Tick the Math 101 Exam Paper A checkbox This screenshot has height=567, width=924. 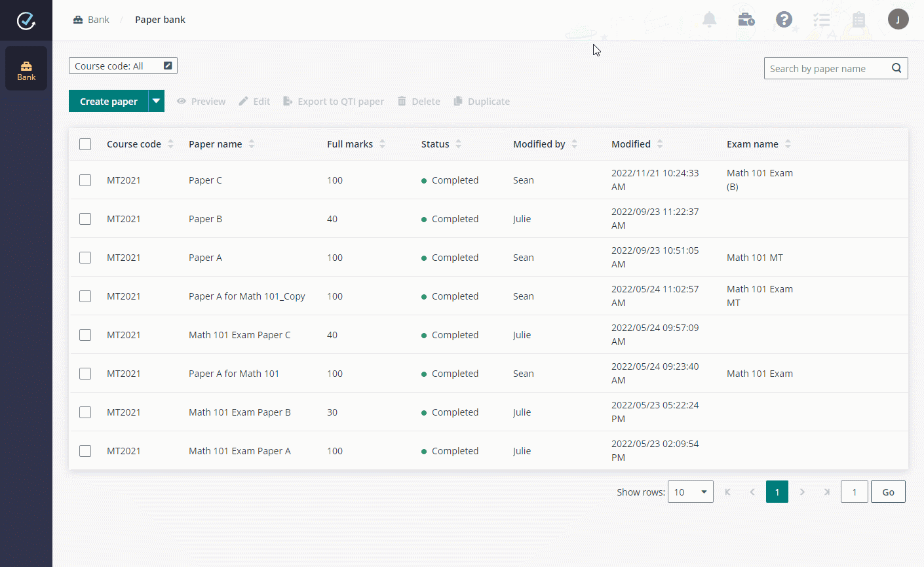[x=85, y=451]
